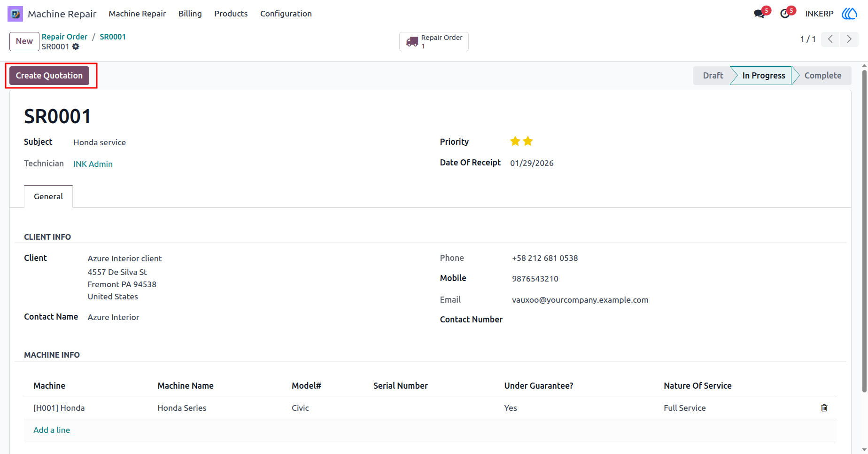Go to previous record arrow
The image size is (868, 454).
[830, 39]
